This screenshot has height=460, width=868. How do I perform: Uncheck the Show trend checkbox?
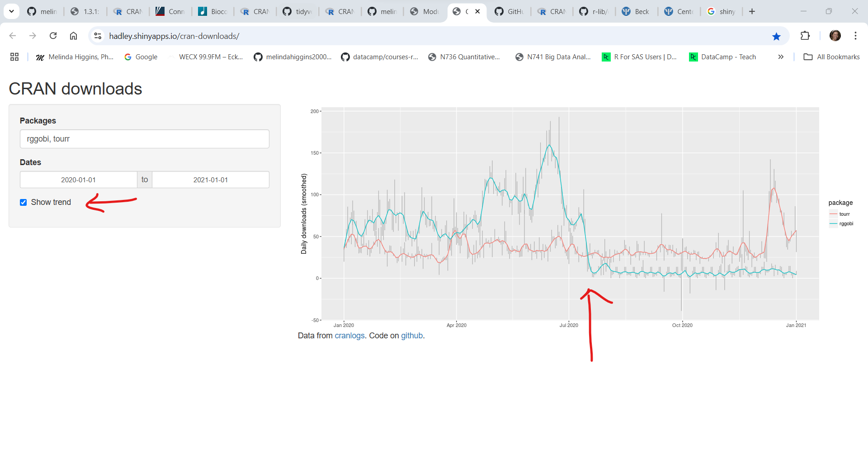(24, 202)
